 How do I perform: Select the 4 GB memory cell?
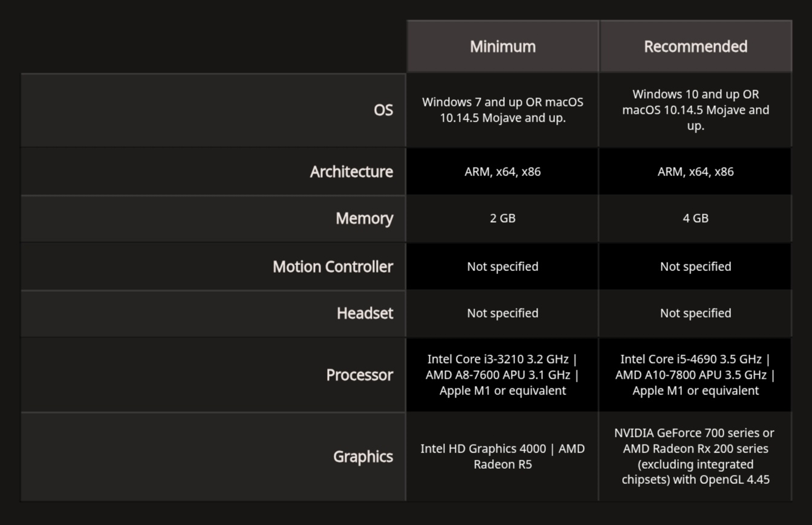(x=695, y=218)
